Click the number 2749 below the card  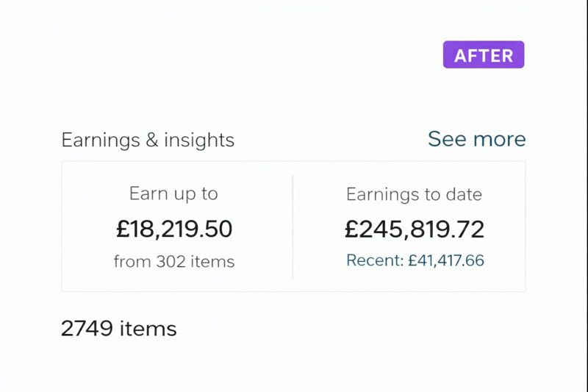coord(87,329)
